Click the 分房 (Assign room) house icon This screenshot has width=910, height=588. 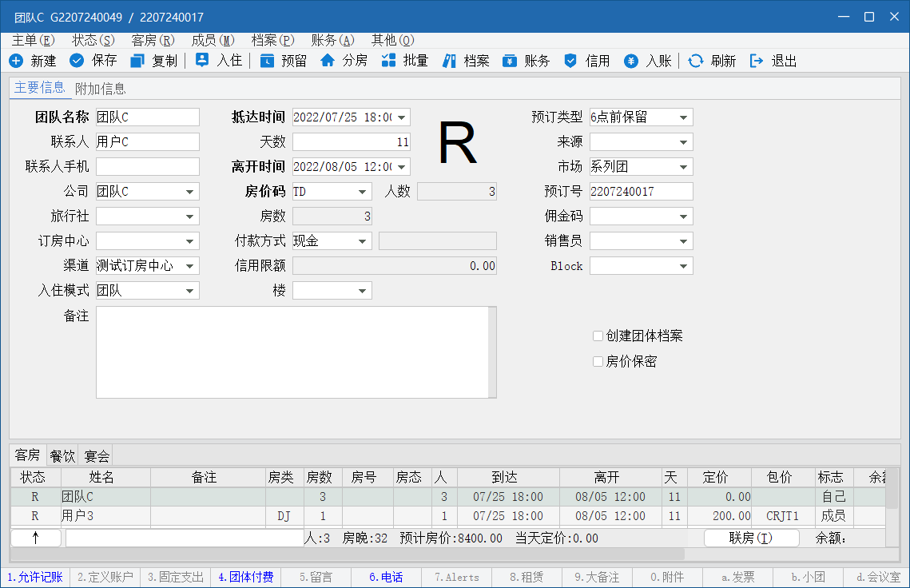[328, 61]
